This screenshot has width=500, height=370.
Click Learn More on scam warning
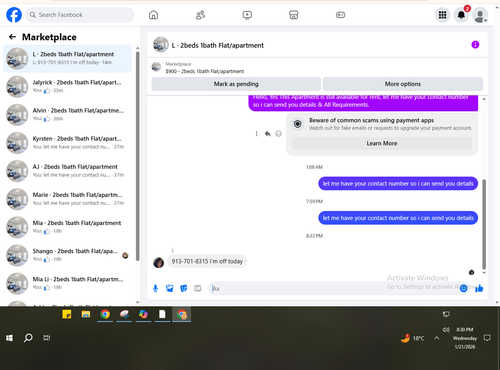382,143
